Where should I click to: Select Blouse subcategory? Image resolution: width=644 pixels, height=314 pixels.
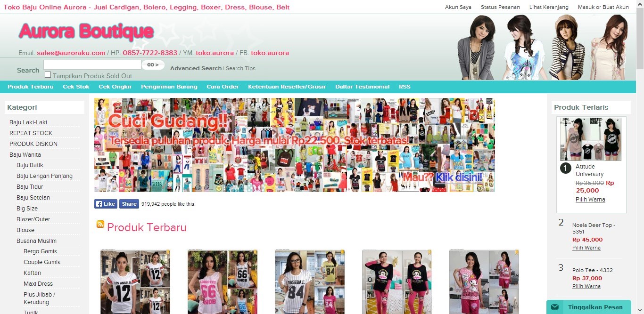(x=25, y=230)
